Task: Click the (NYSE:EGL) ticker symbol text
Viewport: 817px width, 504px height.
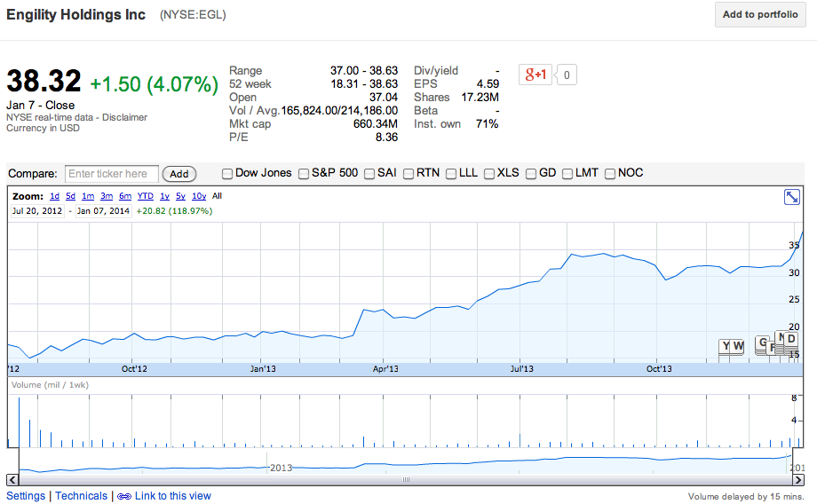Action: tap(193, 15)
